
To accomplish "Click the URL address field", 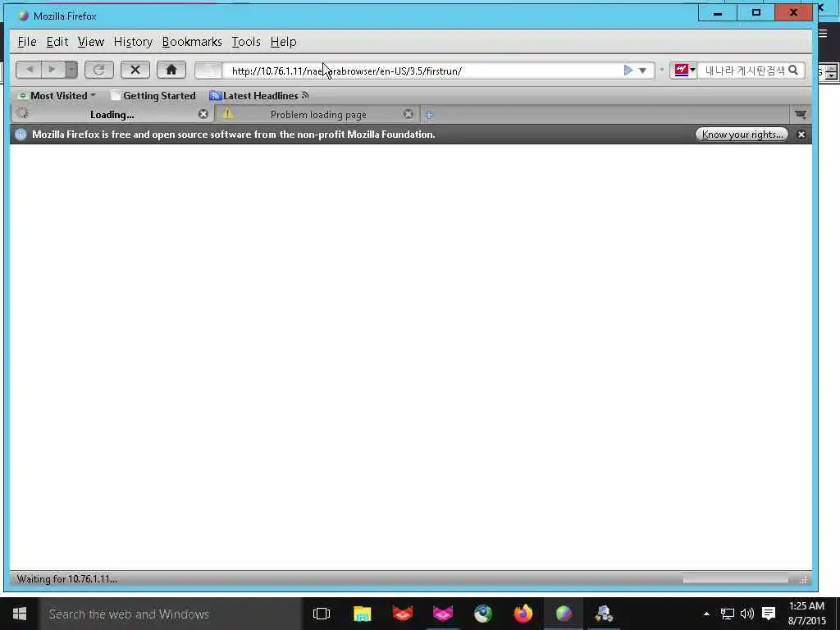I will click(423, 71).
